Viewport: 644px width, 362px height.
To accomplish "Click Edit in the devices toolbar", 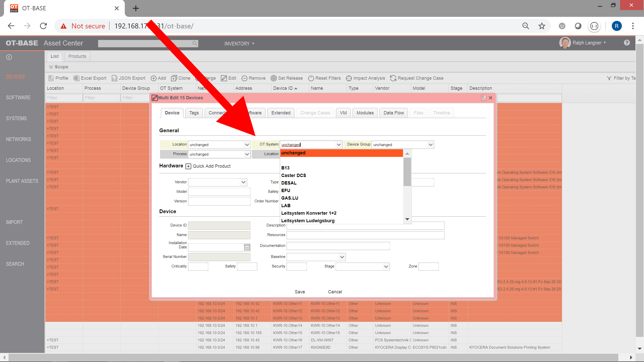I will [228, 78].
